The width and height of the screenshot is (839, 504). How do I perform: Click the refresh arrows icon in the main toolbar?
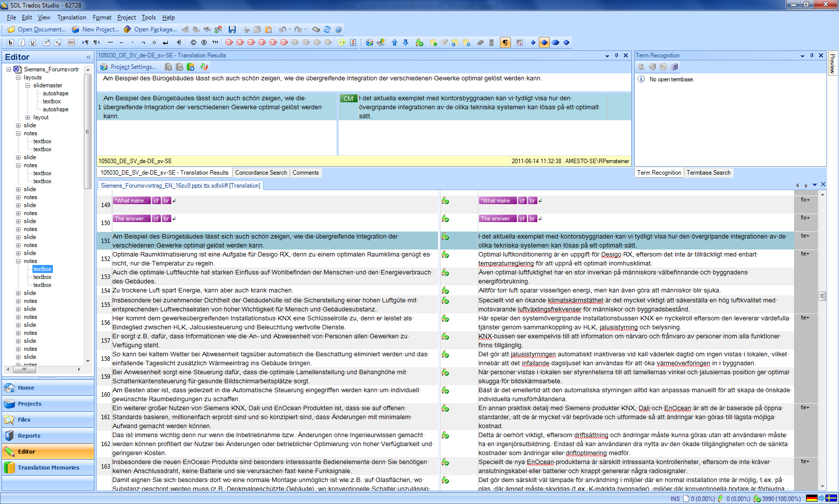327,29
